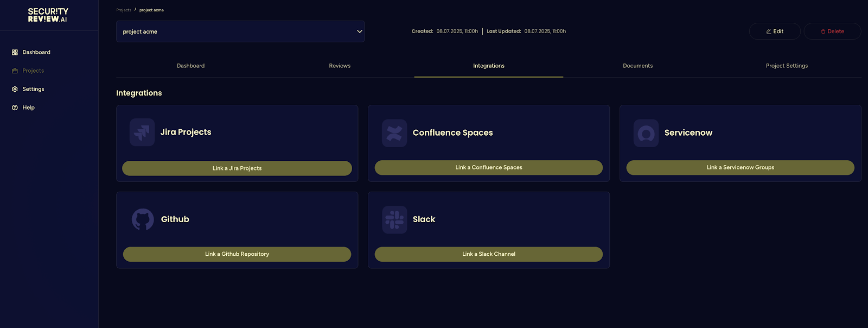The width and height of the screenshot is (868, 328).
Task: Click the Jira Projects card title
Action: pos(186,133)
